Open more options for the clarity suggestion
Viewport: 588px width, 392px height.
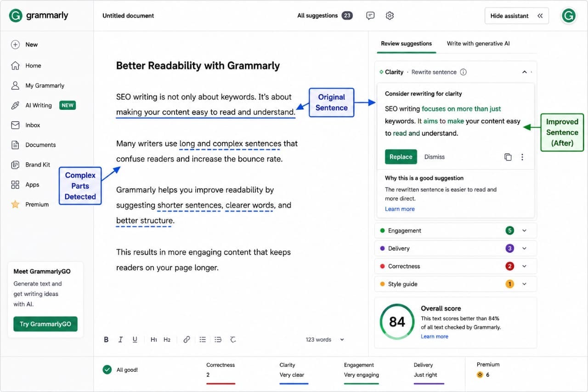tap(522, 157)
